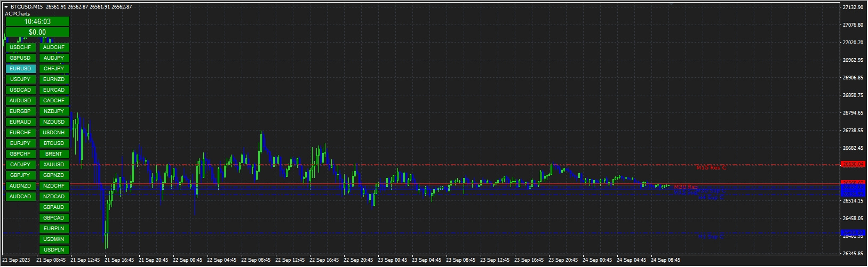Click the 27132.90 price on the scale
Screen dimensions: 868x267
coord(853,7)
